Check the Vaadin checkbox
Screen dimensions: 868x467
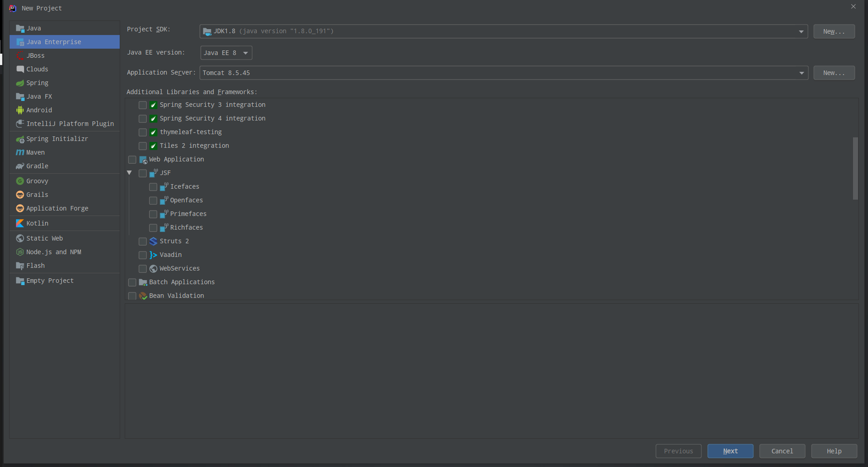tap(142, 255)
